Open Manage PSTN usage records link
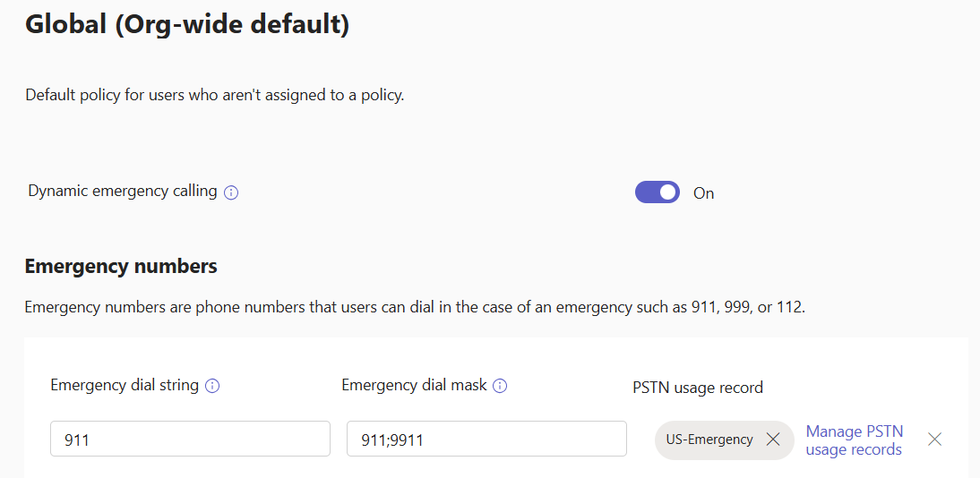Screen dimensions: 980x478 point(854,440)
